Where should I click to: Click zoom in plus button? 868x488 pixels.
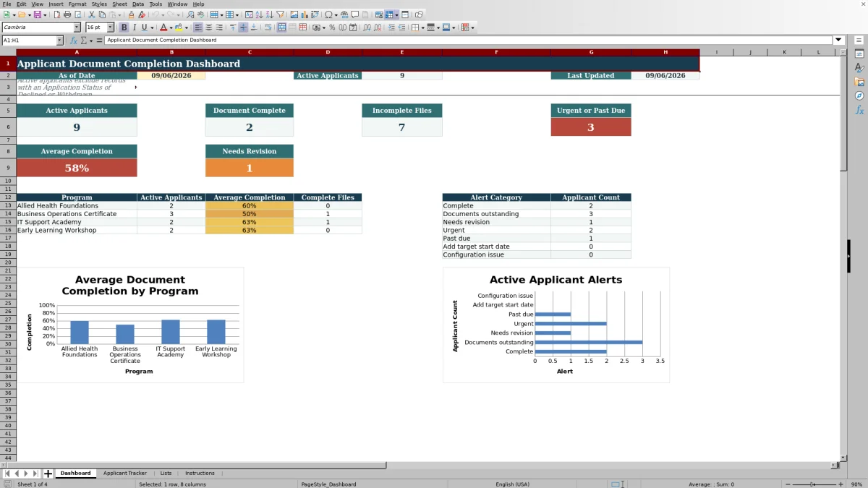(841, 484)
